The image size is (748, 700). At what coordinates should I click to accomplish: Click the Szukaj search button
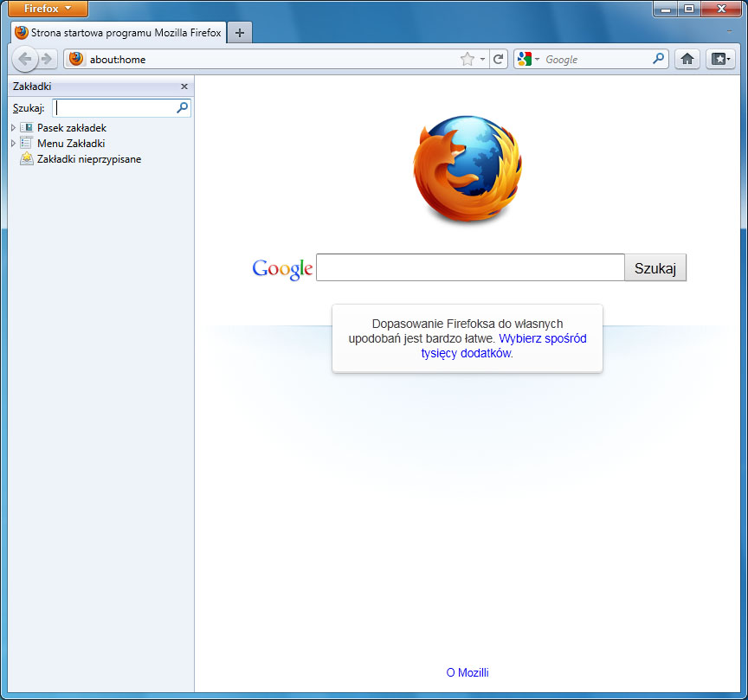click(655, 268)
